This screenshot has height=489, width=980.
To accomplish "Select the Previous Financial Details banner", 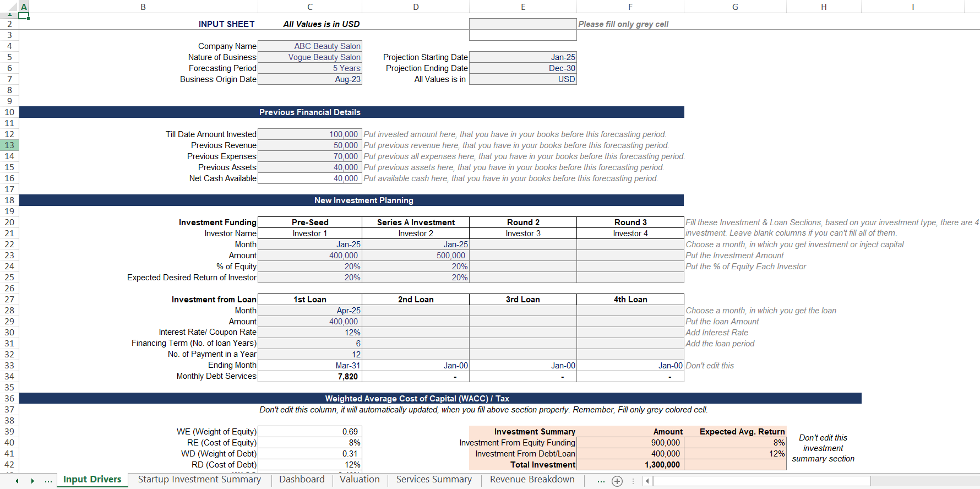I will [351, 112].
